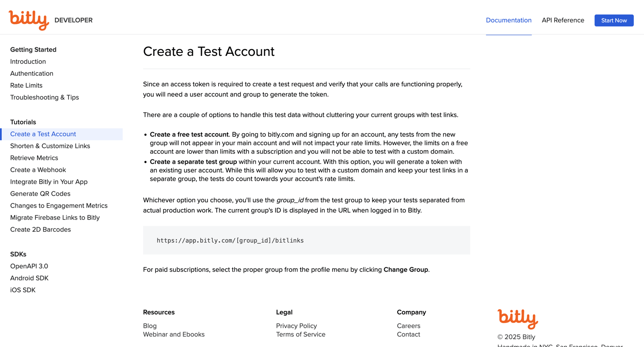Screen dimensions: 644x347
Task: Open the Documentation tab
Action: tap(509, 20)
